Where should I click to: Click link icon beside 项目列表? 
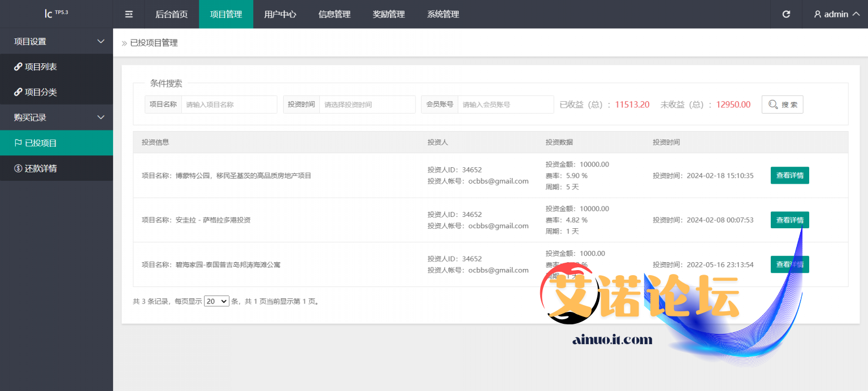click(18, 67)
